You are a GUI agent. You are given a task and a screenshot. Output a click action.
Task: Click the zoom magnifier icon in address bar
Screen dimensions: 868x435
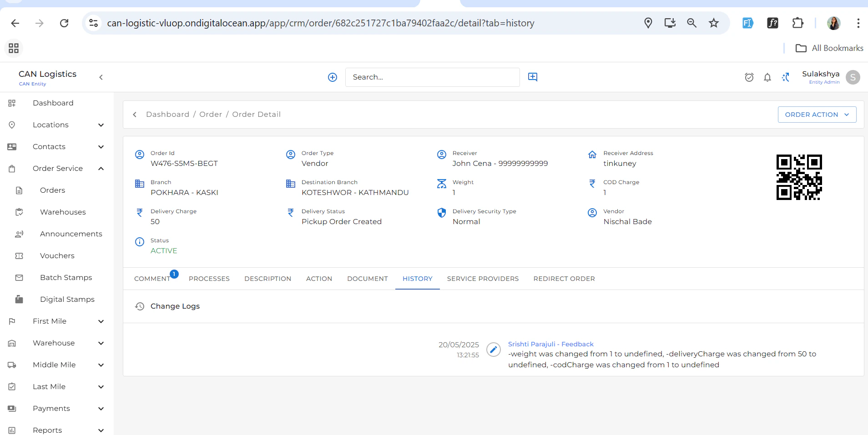(x=691, y=23)
